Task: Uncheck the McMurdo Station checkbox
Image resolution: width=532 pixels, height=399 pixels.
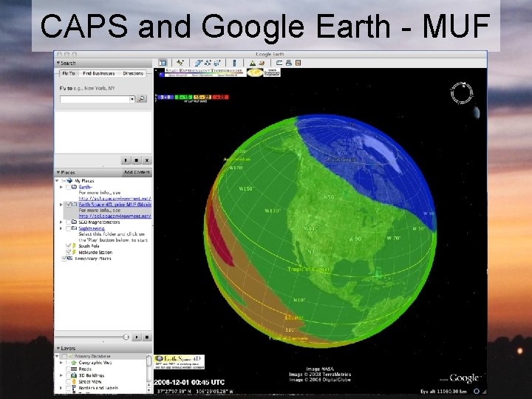Action: [69, 252]
